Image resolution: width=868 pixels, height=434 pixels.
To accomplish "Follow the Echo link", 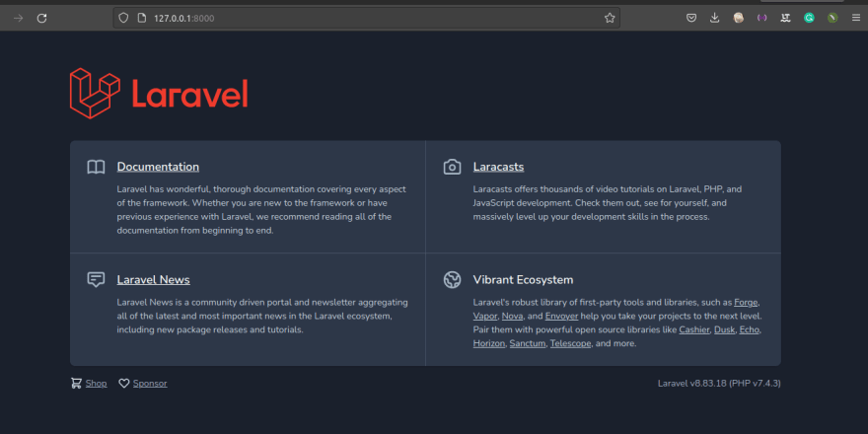I will tap(750, 329).
